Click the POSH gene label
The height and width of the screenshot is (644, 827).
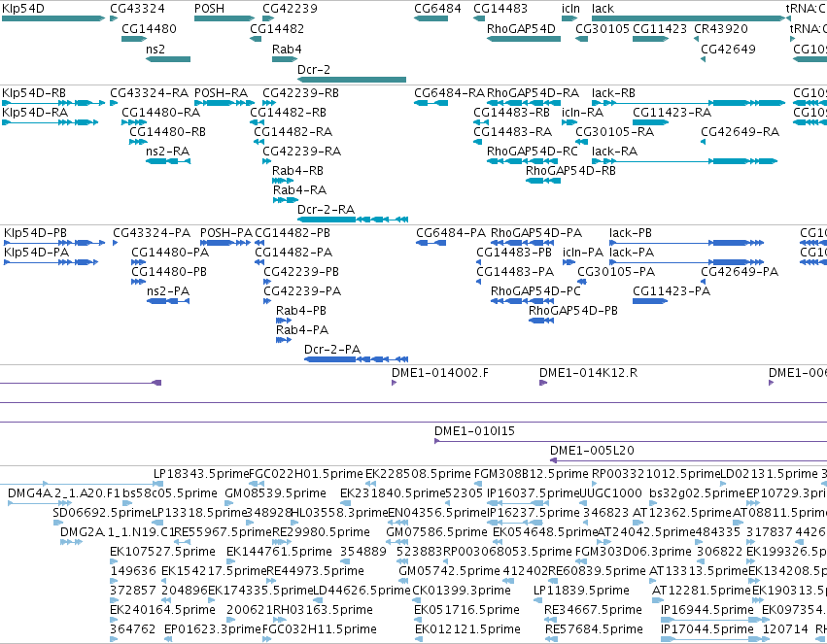(209, 9)
